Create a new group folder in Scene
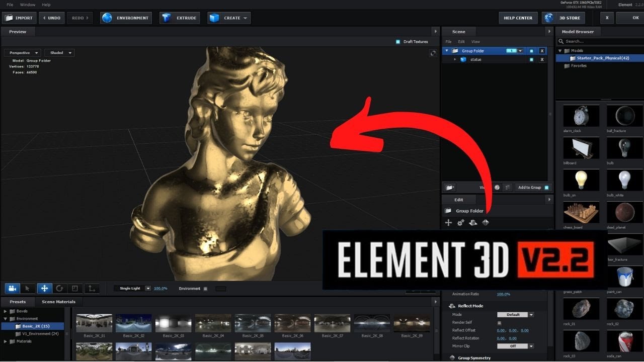Image resolution: width=644 pixels, height=362 pixels. tap(450, 187)
